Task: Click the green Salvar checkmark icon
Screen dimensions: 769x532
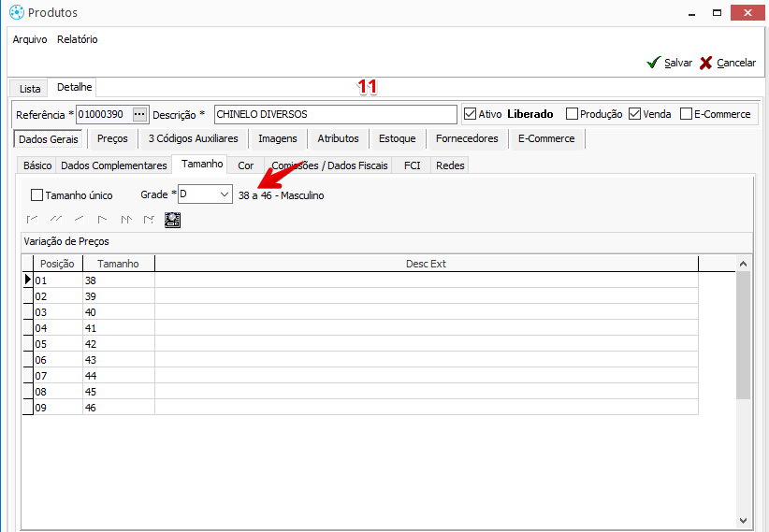Action: click(654, 63)
